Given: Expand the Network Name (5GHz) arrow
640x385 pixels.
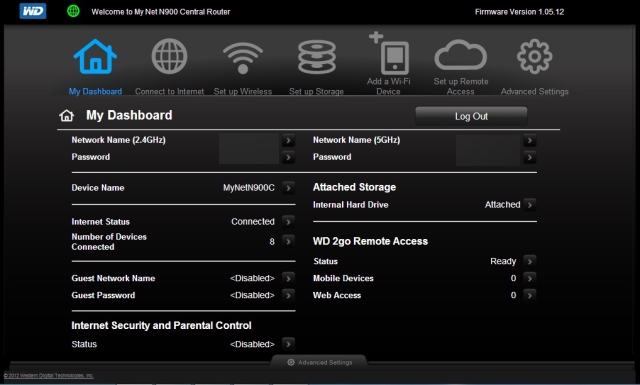Looking at the screenshot, I should (x=529, y=140).
